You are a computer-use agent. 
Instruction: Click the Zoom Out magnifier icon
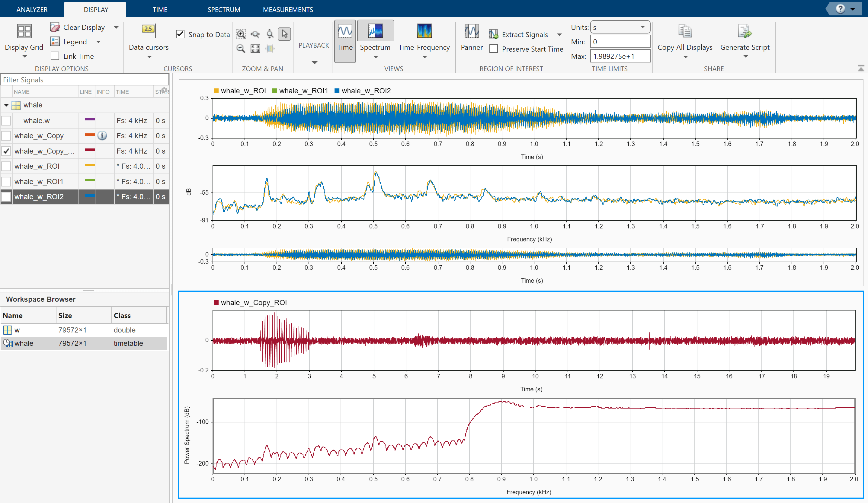tap(241, 49)
